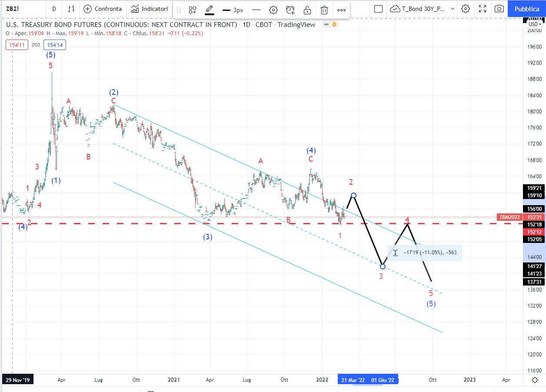Click the ZBM2022 price label
This screenshot has width=546, height=392.
click(509, 217)
